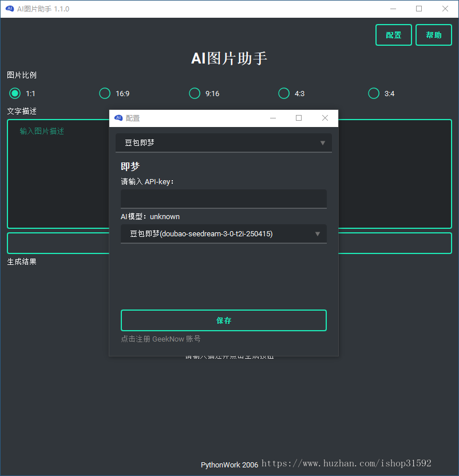Click the 'PythonWork 2006' footer text

tap(230, 465)
